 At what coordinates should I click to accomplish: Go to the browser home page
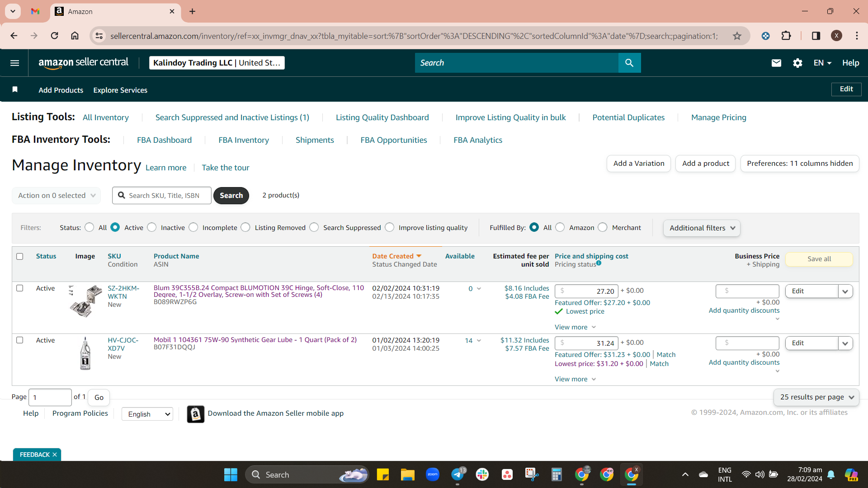(x=75, y=36)
